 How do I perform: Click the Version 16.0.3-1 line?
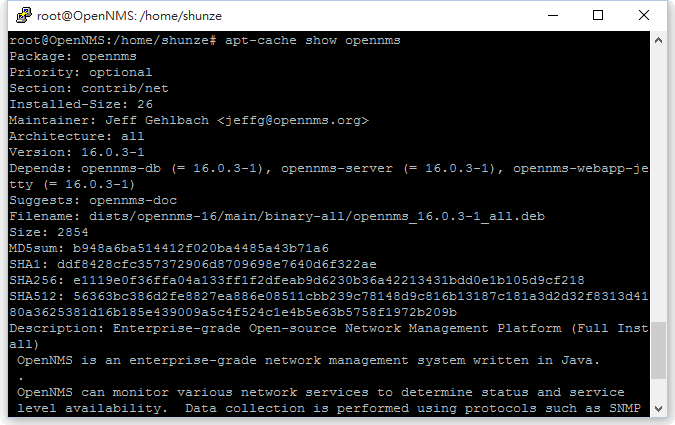point(77,152)
